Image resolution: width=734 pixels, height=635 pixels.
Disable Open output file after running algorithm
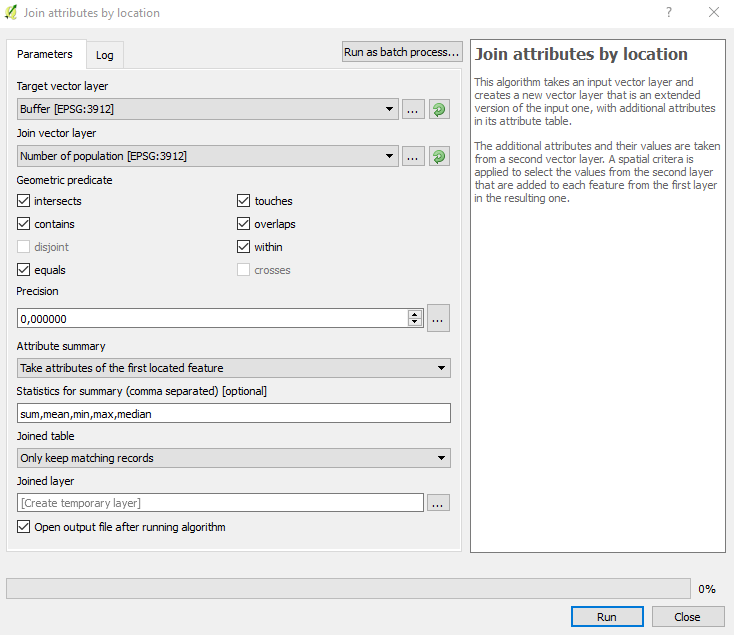click(24, 527)
